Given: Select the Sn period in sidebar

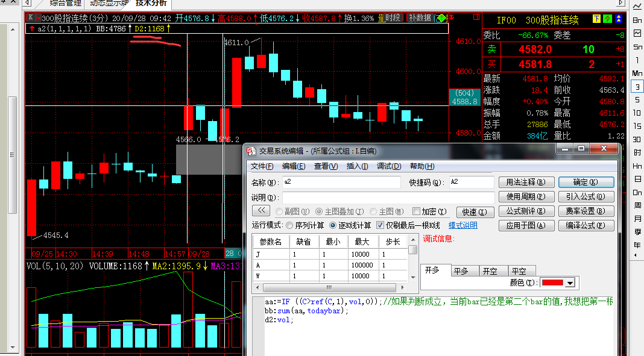Looking at the screenshot, I should click(637, 47).
